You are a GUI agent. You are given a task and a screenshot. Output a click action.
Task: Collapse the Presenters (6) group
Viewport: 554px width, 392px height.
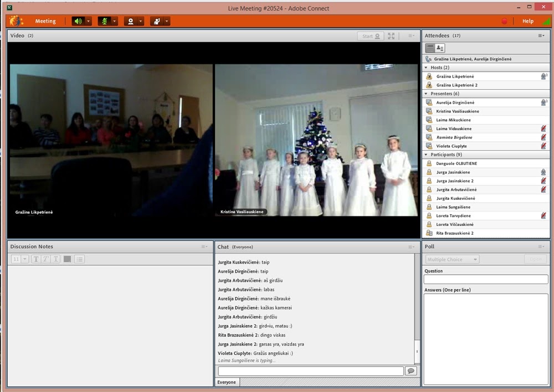pos(426,94)
